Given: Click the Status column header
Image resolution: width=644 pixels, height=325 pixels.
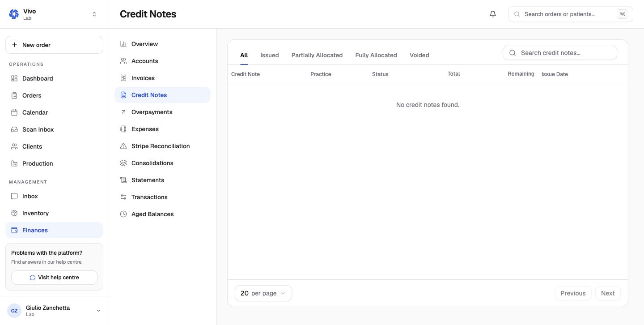Looking at the screenshot, I should [380, 74].
